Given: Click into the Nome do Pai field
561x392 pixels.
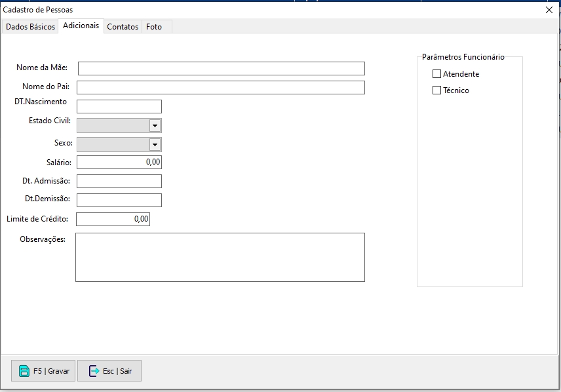Looking at the screenshot, I should point(221,88).
